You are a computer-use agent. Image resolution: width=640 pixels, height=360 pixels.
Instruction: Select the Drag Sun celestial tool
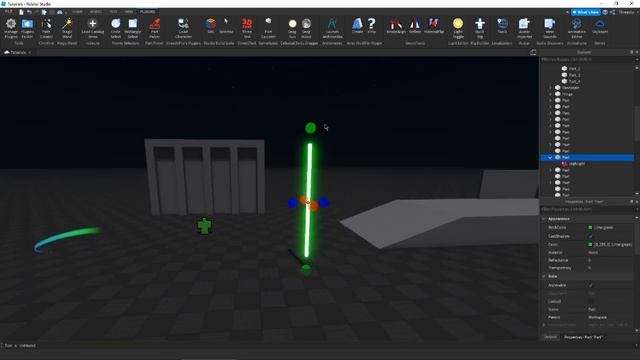click(292, 28)
